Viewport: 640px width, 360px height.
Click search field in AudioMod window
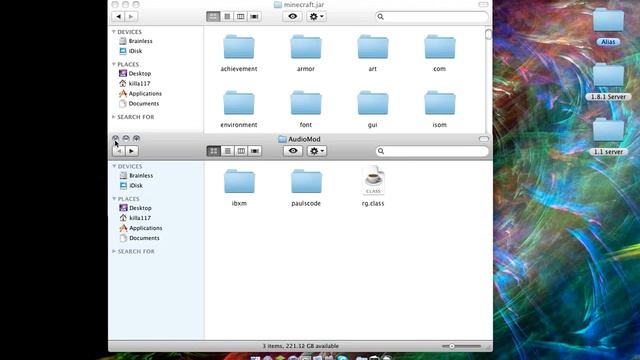pos(432,151)
